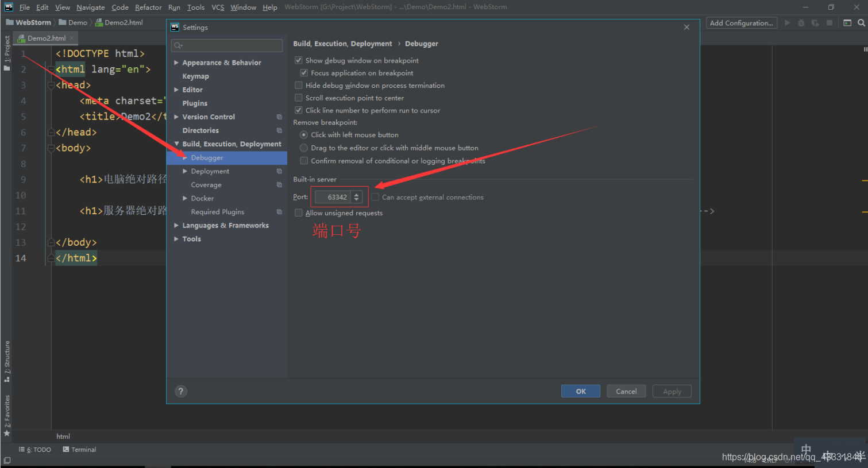868x468 pixels.
Task: Click the copy icon beside Version Control
Action: 279,117
